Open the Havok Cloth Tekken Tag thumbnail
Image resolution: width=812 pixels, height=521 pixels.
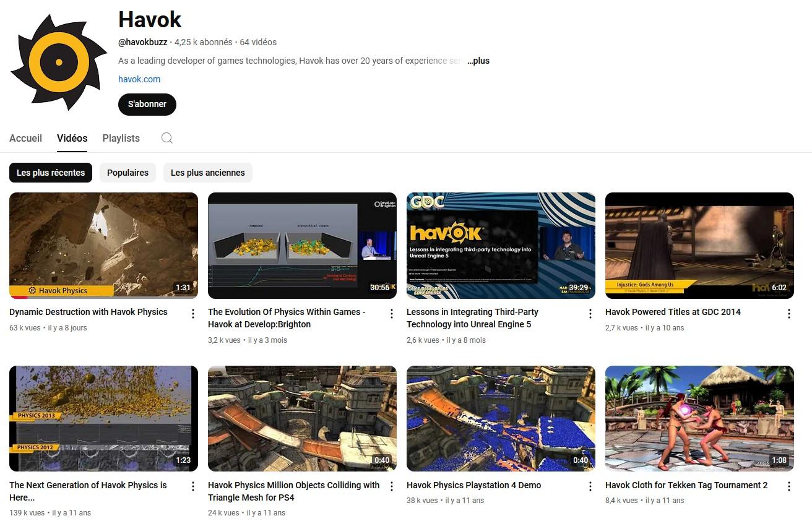tap(699, 418)
